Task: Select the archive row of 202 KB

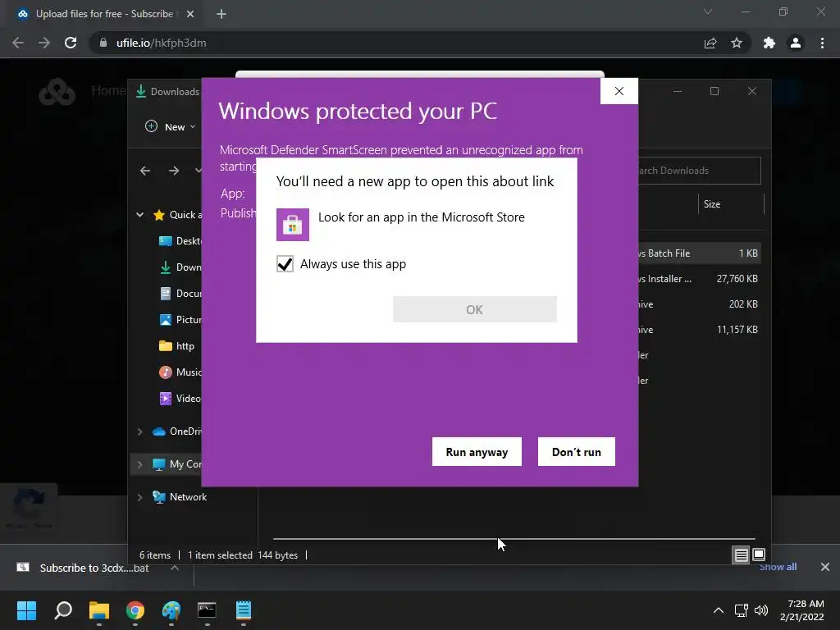Action: [x=699, y=304]
